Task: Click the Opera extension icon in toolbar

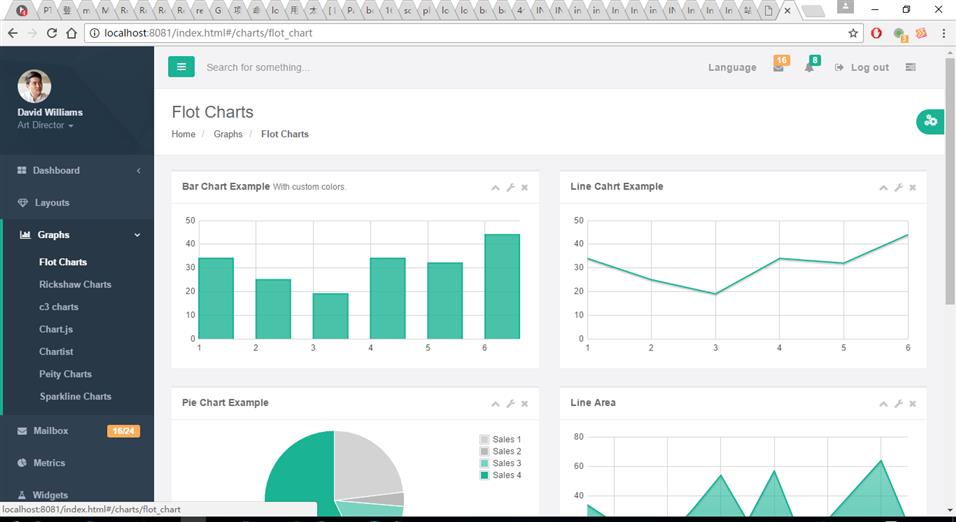Action: coord(876,33)
